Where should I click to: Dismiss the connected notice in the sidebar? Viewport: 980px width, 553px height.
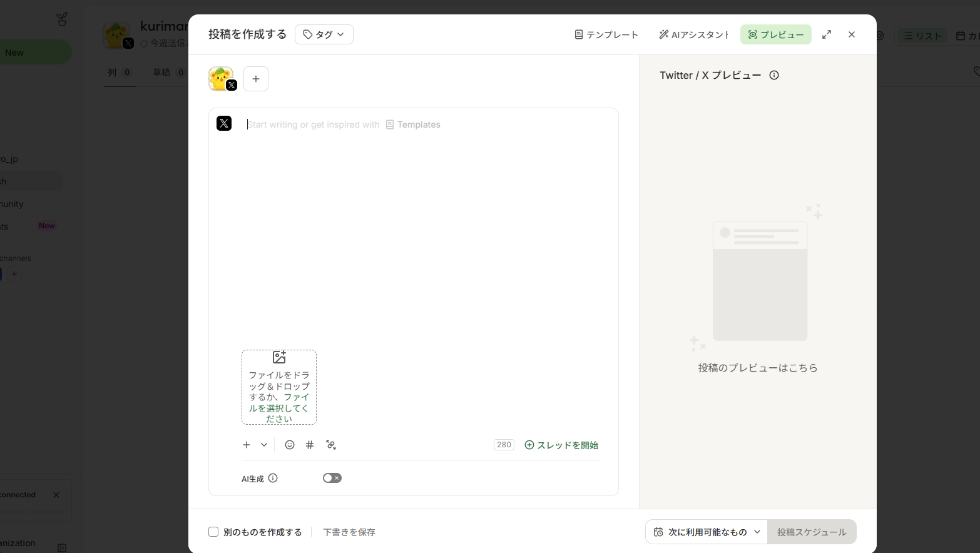[56, 495]
